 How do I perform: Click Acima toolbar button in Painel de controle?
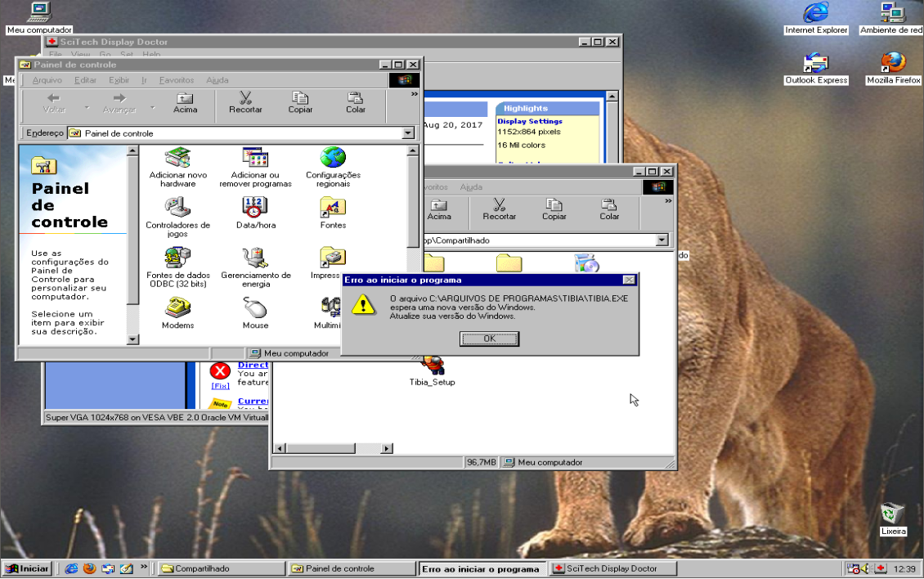coord(186,103)
